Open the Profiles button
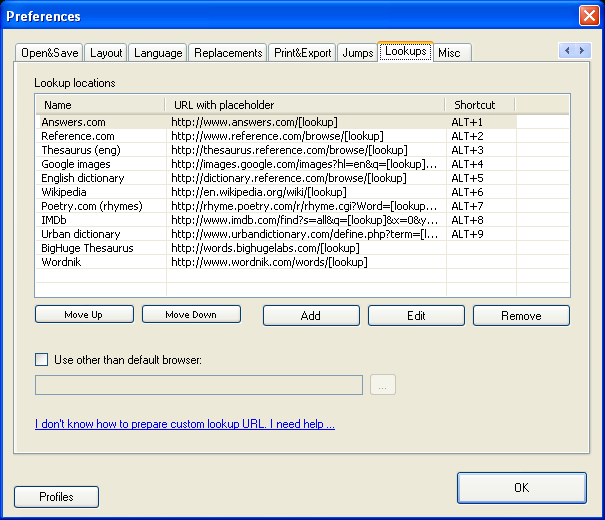605x520 pixels. [56, 496]
